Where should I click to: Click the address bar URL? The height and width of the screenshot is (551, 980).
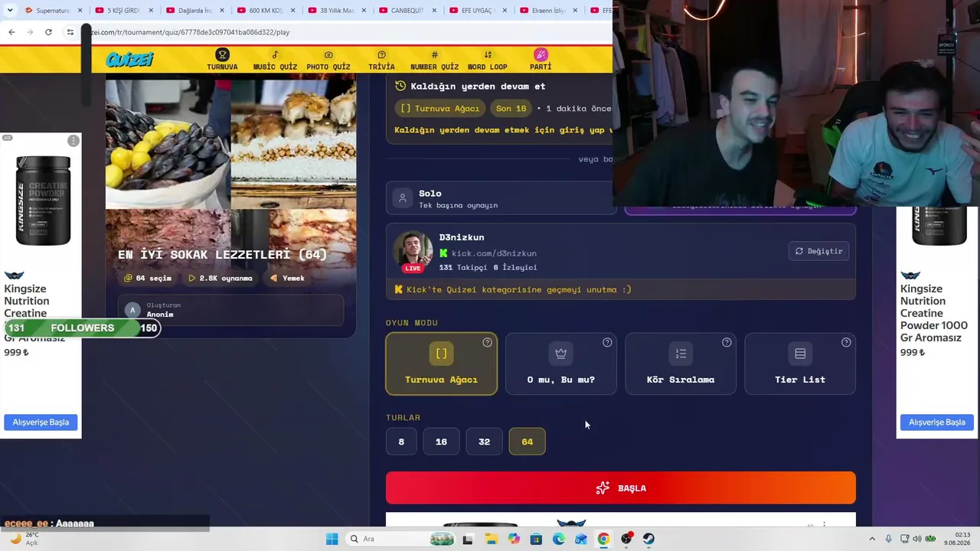191,32
